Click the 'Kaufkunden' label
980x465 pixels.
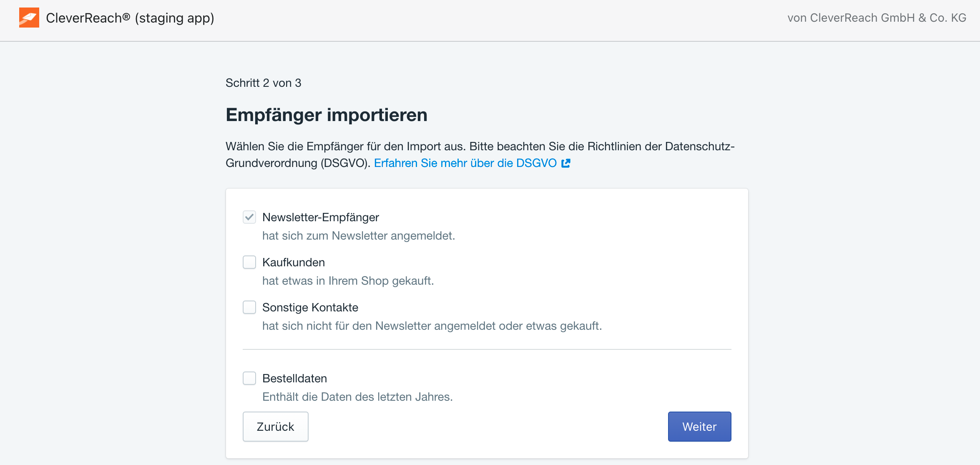click(294, 263)
